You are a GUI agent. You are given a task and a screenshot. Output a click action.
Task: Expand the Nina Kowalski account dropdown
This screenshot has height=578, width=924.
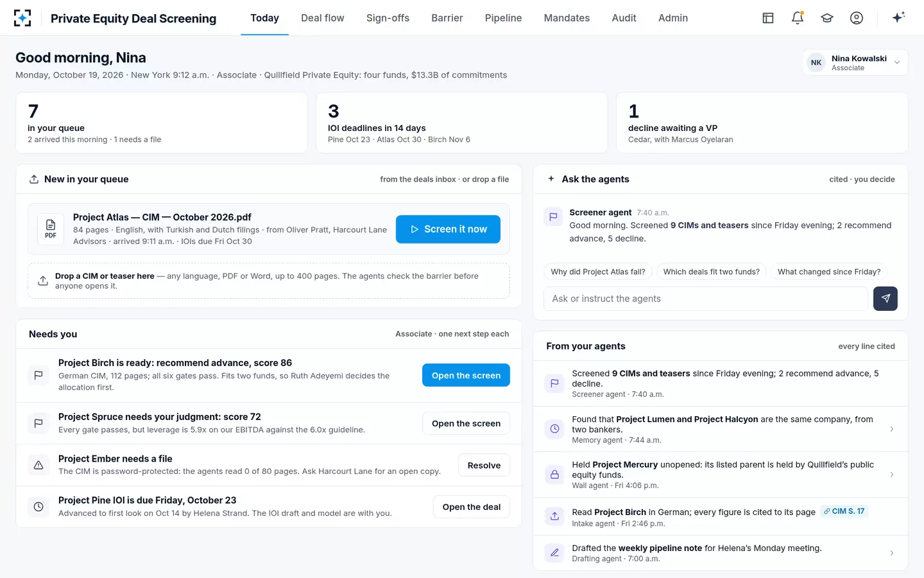855,62
